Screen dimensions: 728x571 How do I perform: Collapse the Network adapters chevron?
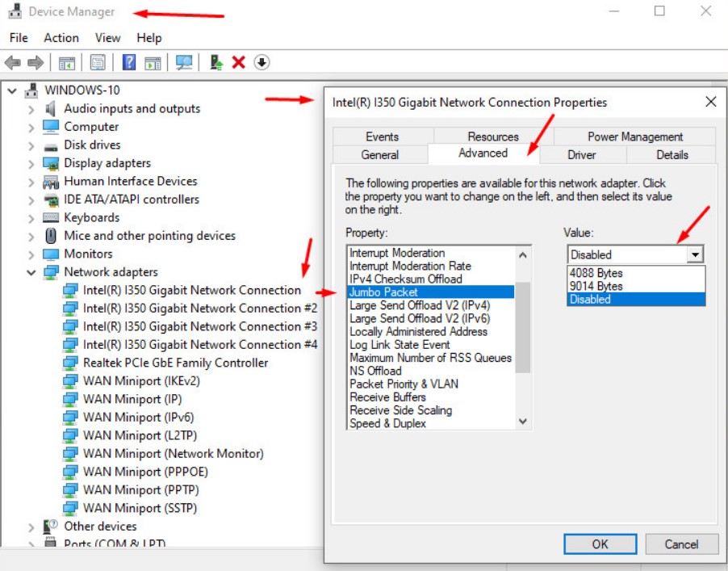coord(31,272)
